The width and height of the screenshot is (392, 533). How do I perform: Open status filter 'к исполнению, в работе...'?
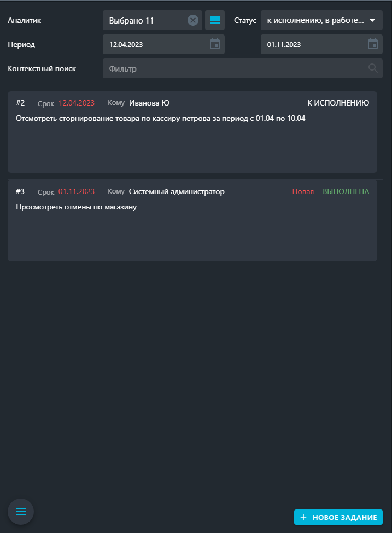(321, 20)
